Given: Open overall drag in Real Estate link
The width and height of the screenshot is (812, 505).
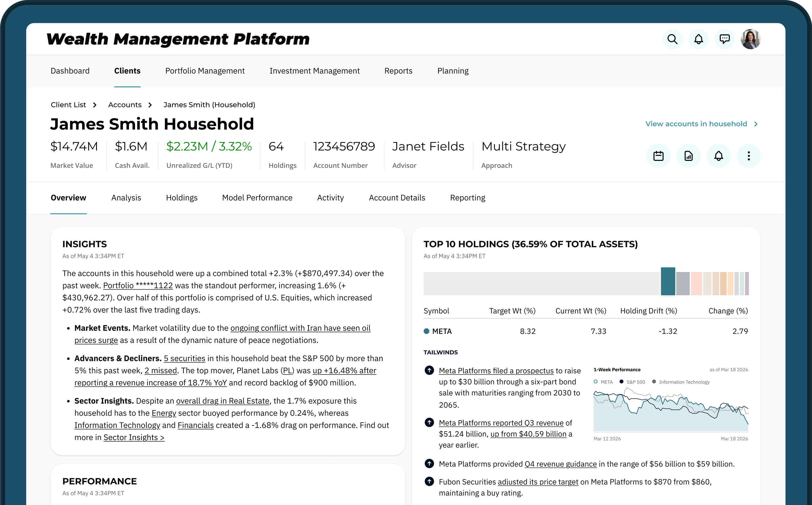Looking at the screenshot, I should click(x=223, y=401).
